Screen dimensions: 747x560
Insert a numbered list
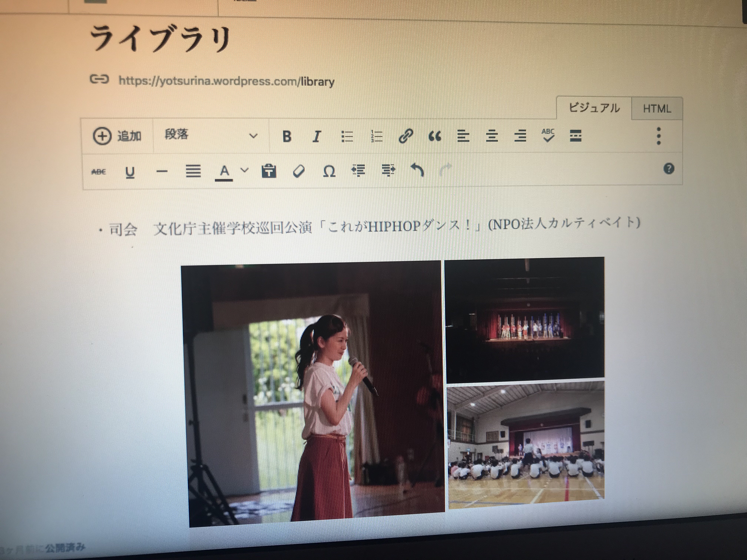click(x=376, y=136)
